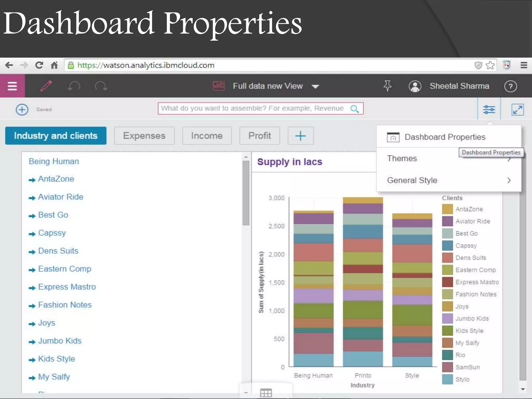
Task: Select Aviator Ride in the client list
Action: tap(61, 197)
